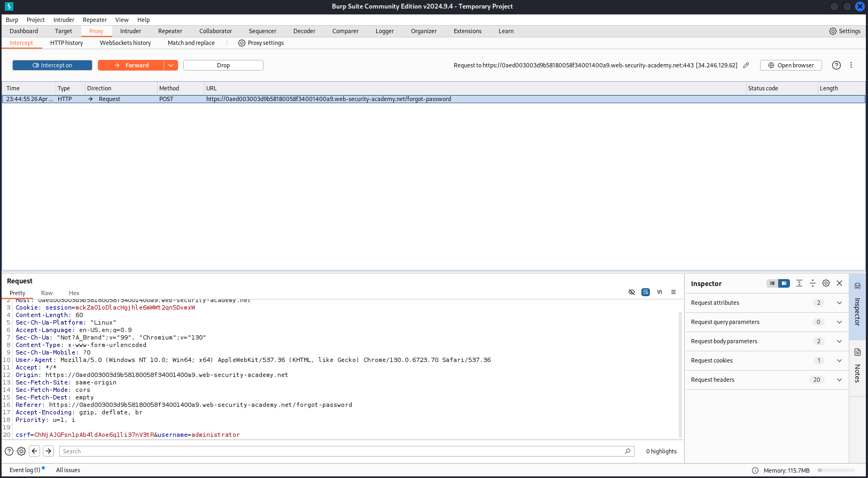This screenshot has height=478, width=868.
Task: Open the Inspector side tab
Action: [857, 306]
